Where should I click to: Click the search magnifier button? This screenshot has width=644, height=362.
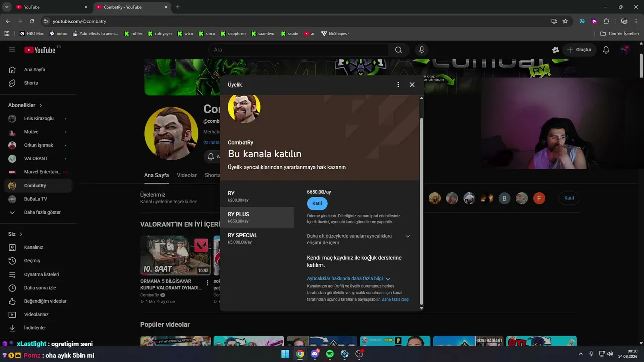click(398, 50)
